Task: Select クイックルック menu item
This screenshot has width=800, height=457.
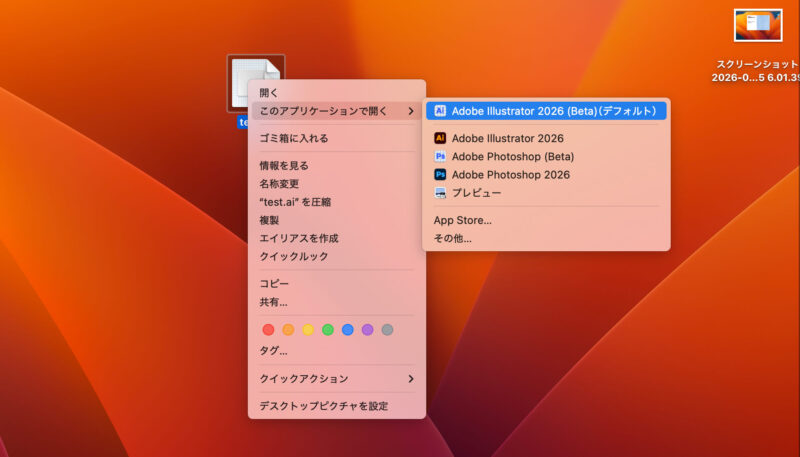Action: (337, 257)
